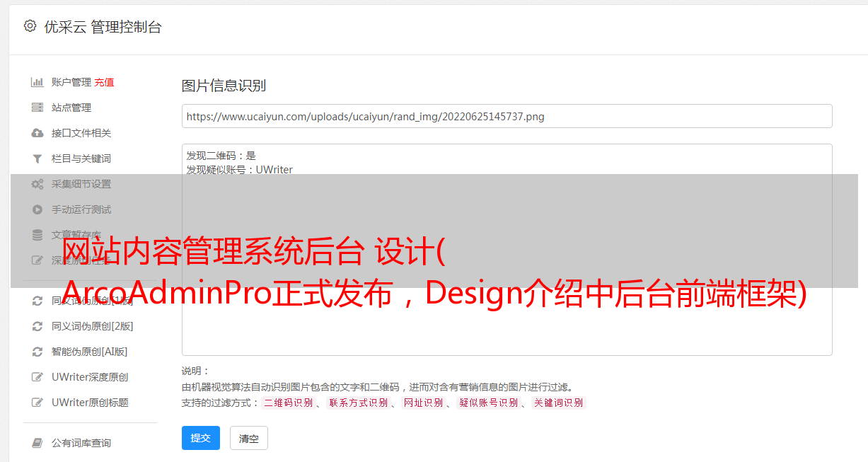Click the image URL input field
868x462 pixels.
(x=507, y=116)
